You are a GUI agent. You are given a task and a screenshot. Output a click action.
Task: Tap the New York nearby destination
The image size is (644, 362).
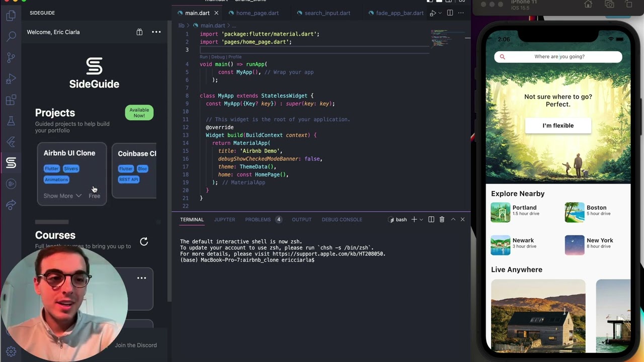pyautogui.click(x=589, y=245)
